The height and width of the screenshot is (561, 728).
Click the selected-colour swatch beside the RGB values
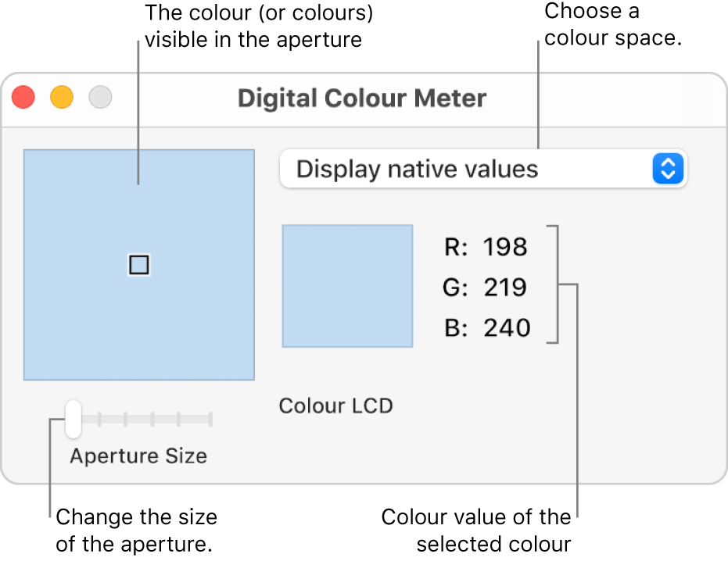(347, 286)
